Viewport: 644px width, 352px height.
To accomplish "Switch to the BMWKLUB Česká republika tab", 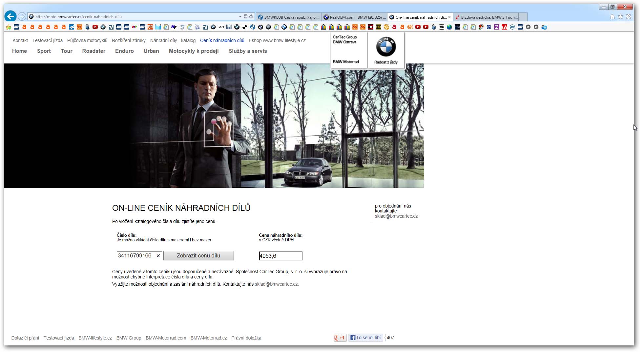I will 288,17.
